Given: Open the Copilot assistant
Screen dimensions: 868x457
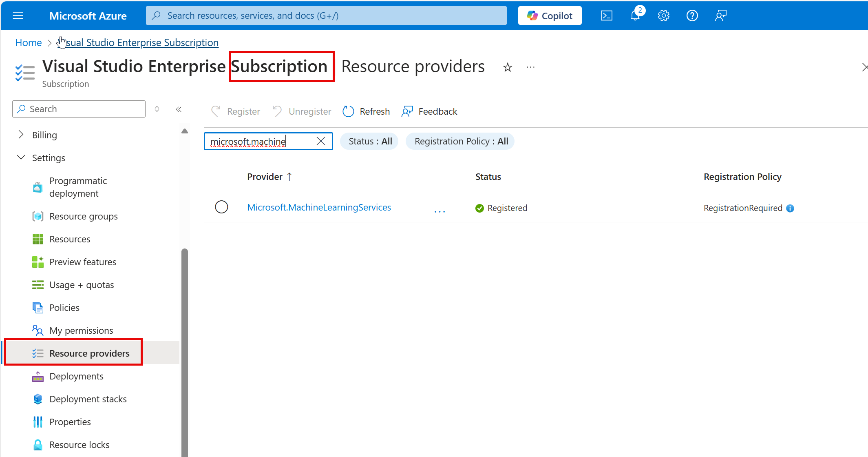Looking at the screenshot, I should point(550,16).
